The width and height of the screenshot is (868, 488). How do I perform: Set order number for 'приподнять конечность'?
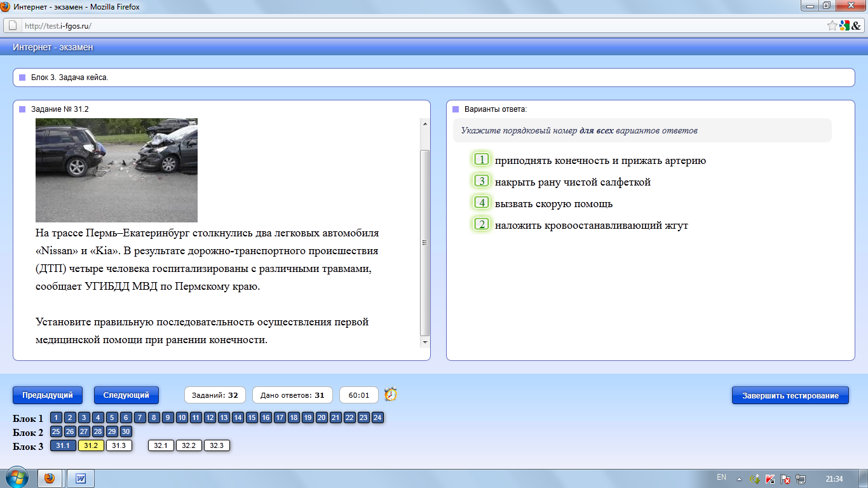pos(482,159)
